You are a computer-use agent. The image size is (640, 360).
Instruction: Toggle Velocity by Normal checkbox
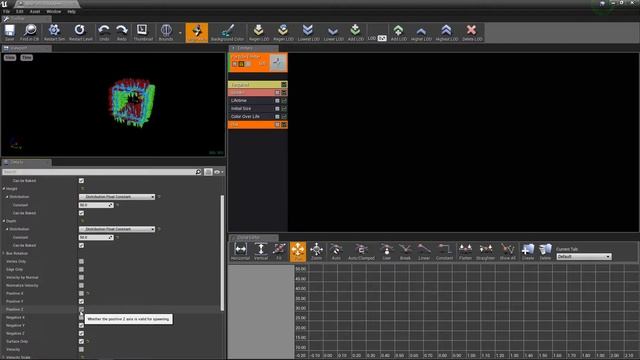(81, 277)
